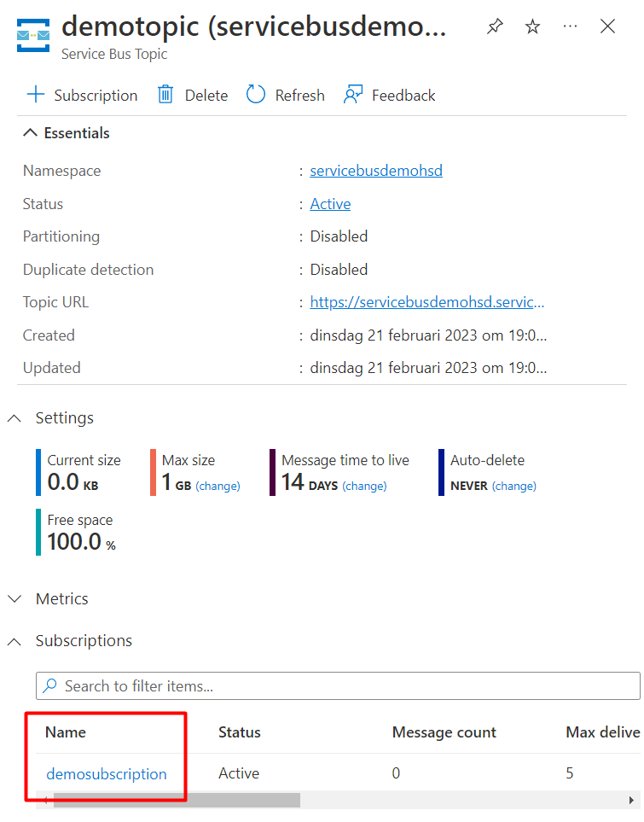The height and width of the screenshot is (822, 644).
Task: Open the Feedback pane
Action: click(403, 96)
